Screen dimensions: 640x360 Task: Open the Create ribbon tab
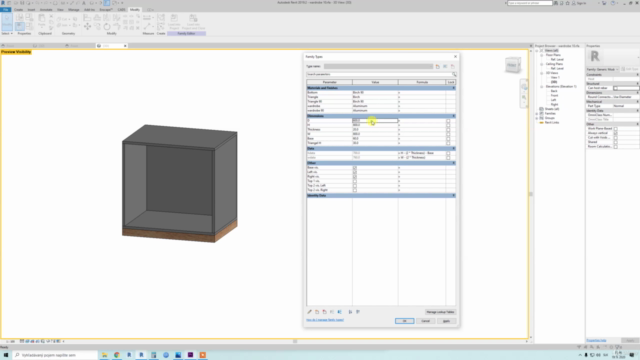(x=18, y=9)
